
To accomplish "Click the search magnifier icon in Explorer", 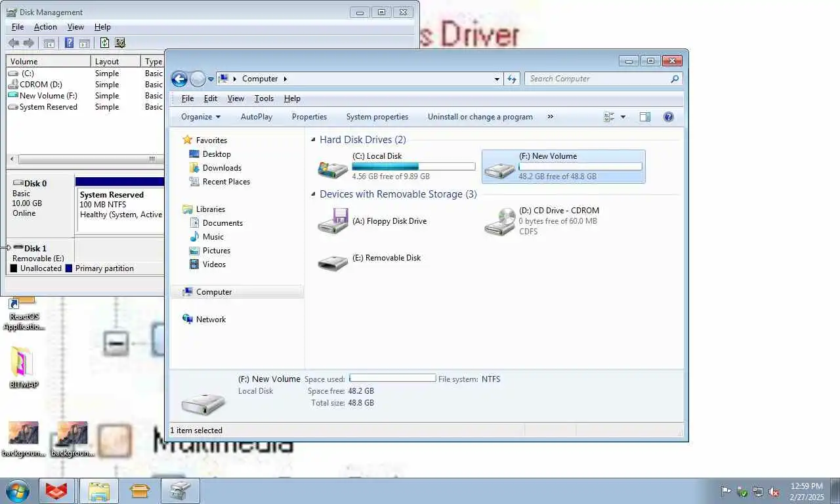I will click(x=675, y=79).
